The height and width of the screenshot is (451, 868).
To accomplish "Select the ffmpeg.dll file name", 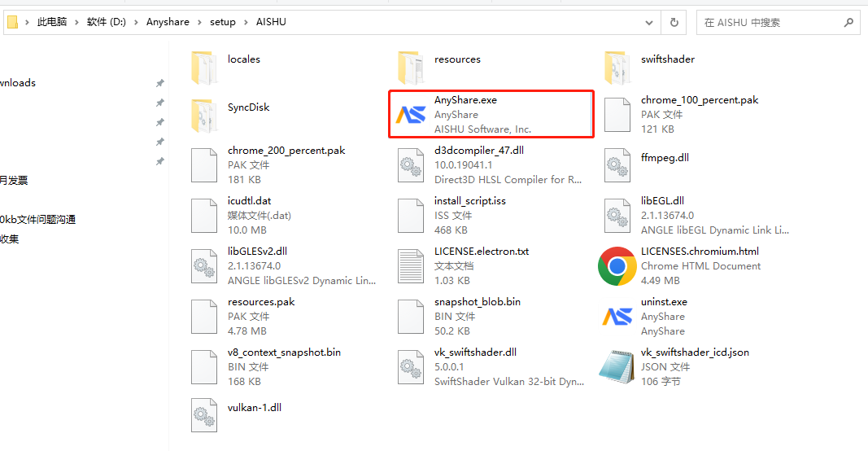I will pyautogui.click(x=665, y=158).
